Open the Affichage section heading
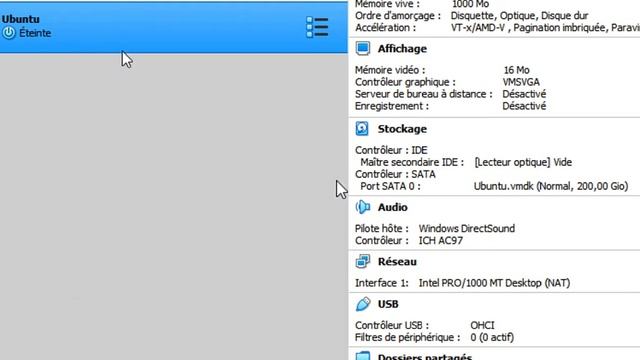 coord(402,49)
